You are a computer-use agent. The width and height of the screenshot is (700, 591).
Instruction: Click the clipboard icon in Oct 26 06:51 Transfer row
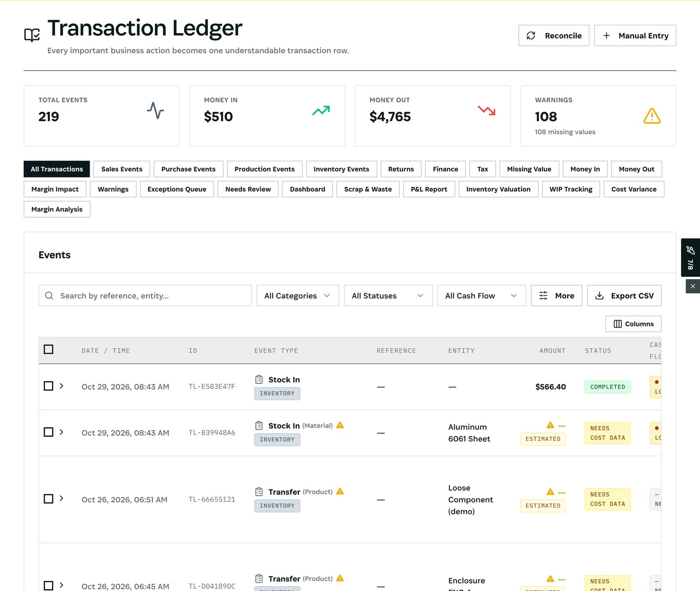click(259, 492)
